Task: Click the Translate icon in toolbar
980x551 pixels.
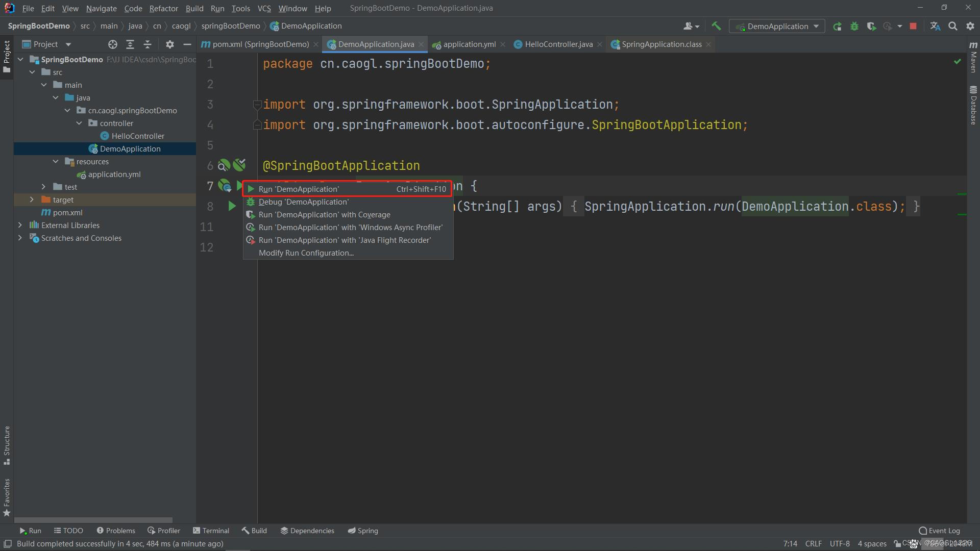Action: pyautogui.click(x=935, y=26)
